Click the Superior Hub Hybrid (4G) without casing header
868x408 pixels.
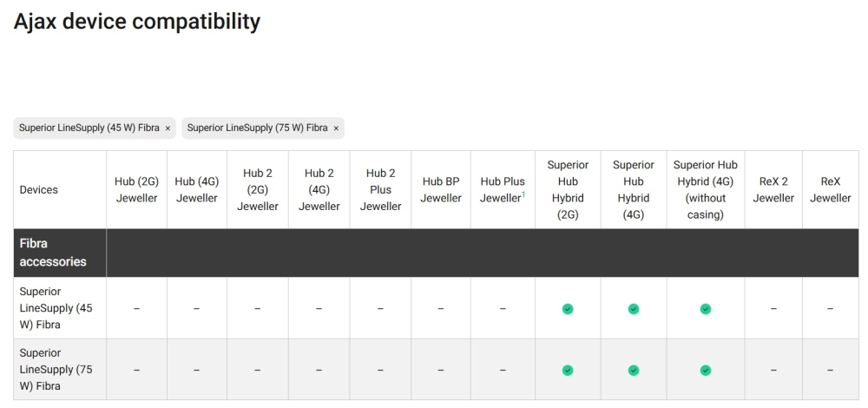click(705, 189)
